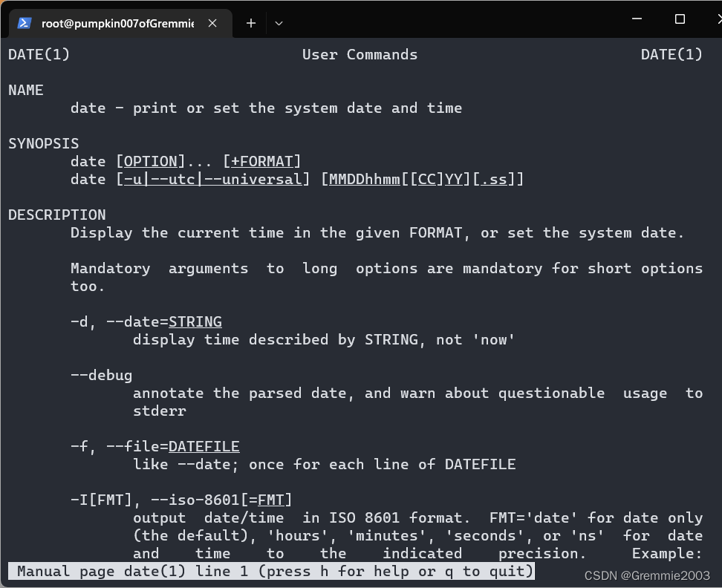Click the SYNOPSIS section heading
The image size is (722, 588).
[x=44, y=143]
